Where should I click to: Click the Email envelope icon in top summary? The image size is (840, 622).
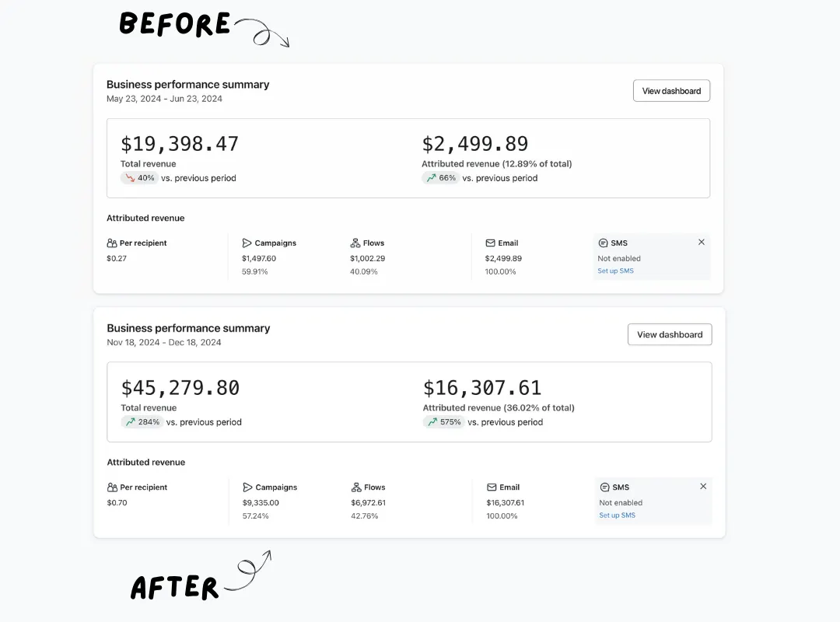[x=490, y=243]
